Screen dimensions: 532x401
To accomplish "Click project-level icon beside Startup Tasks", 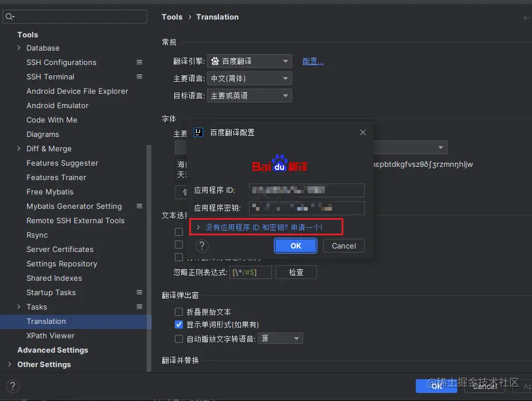I will pyautogui.click(x=139, y=292).
